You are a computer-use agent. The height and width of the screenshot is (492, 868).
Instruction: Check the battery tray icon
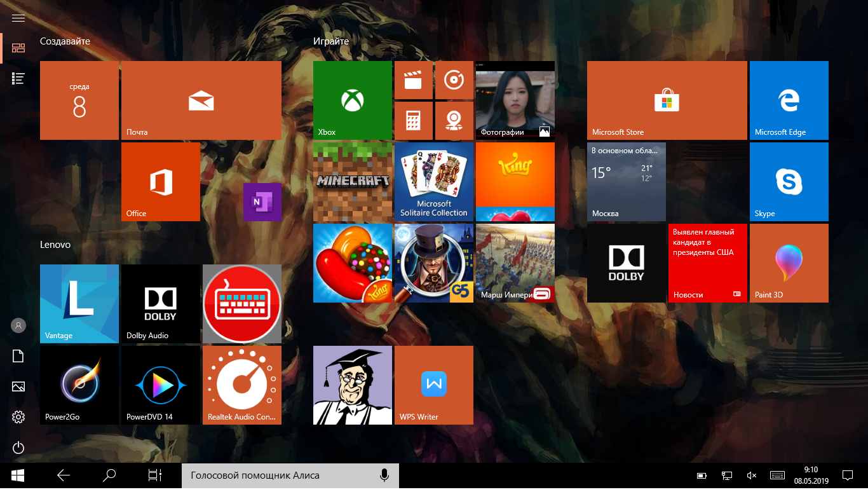pos(702,475)
